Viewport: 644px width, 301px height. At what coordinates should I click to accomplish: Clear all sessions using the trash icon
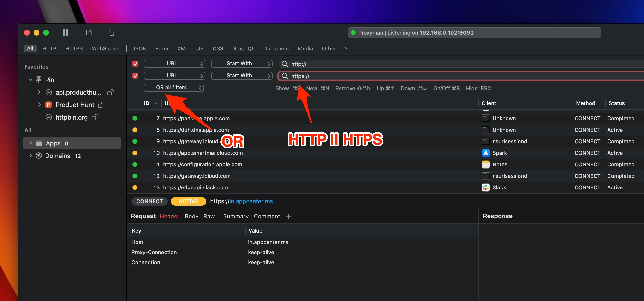click(112, 32)
